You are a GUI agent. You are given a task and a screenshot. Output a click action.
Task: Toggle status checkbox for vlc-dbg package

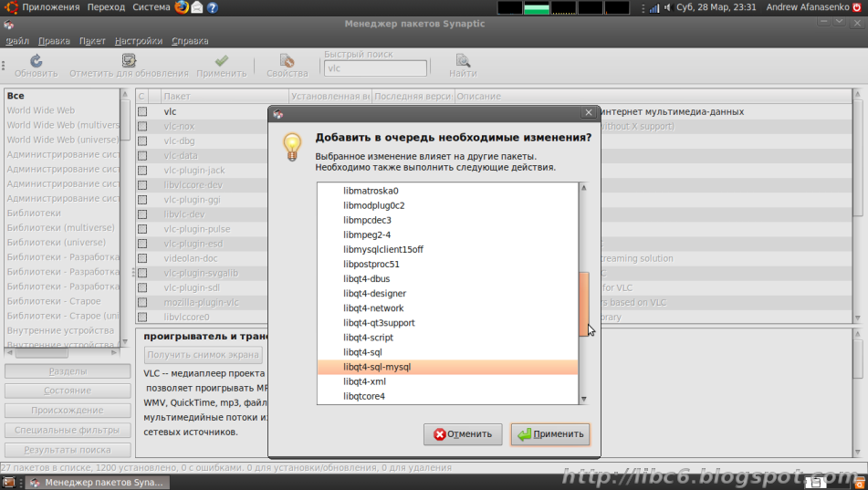[142, 141]
